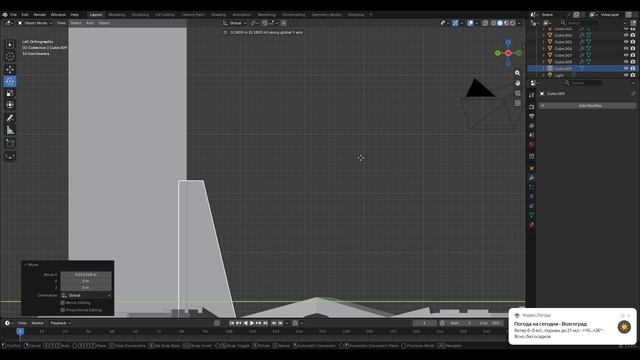Open the File menu
The width and height of the screenshot is (640, 360).
point(13,14)
